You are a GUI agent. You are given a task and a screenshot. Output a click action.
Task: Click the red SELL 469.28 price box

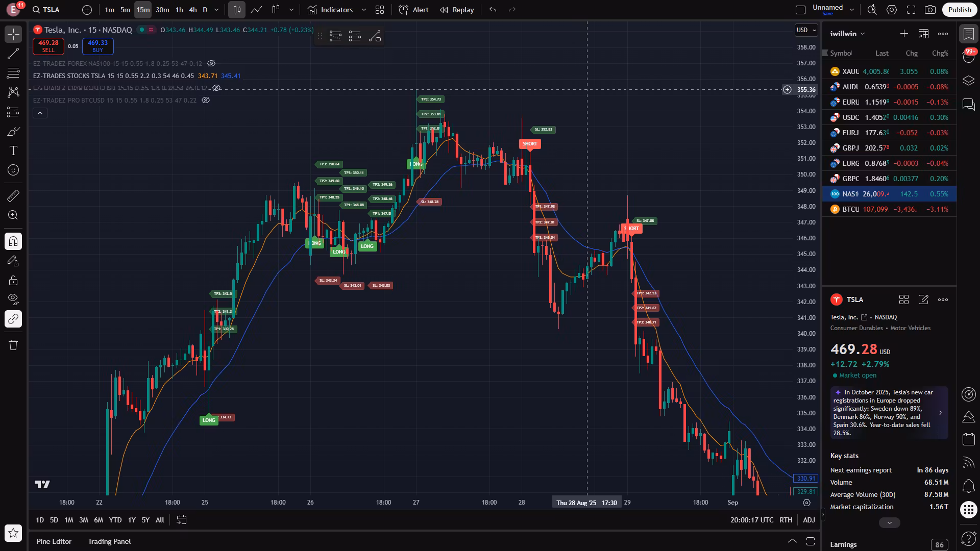[48, 46]
